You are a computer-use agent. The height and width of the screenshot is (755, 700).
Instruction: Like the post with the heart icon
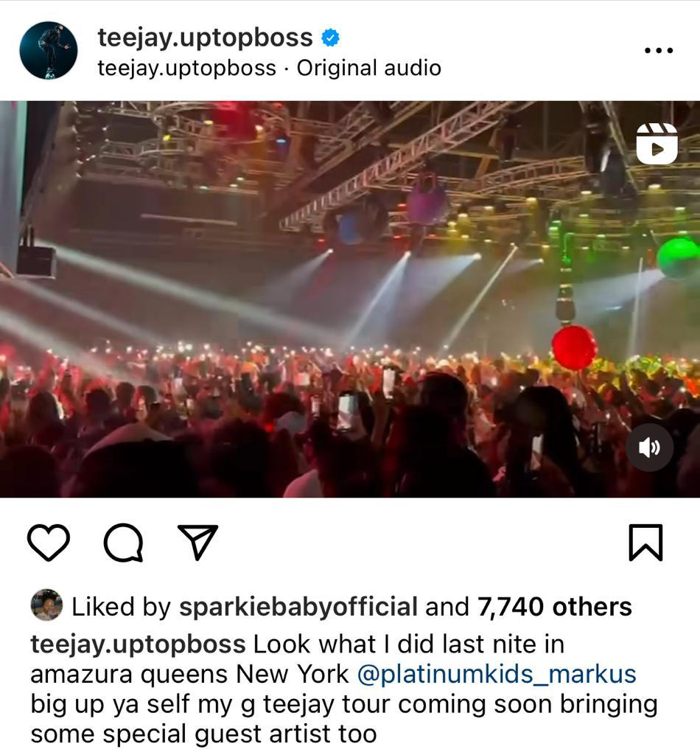(x=49, y=543)
